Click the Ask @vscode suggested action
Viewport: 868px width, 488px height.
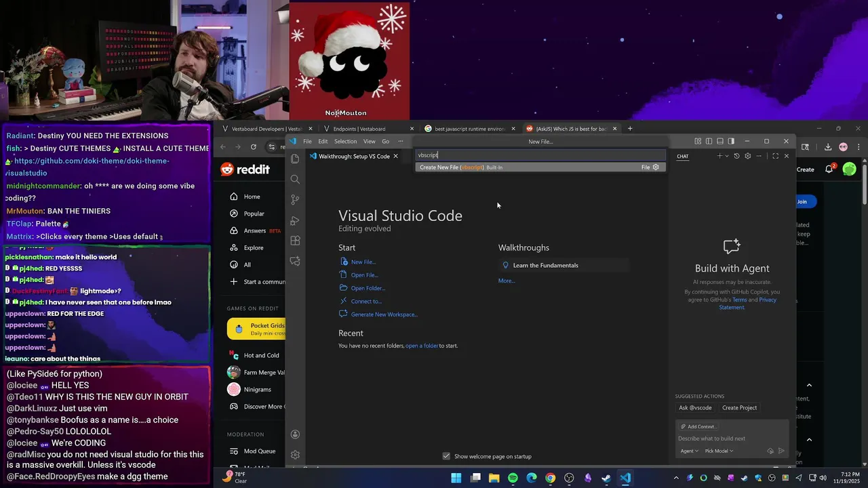695,408
